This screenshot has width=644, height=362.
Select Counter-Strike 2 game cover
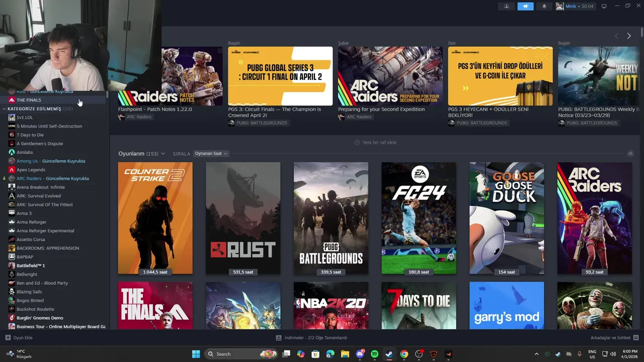point(155,218)
